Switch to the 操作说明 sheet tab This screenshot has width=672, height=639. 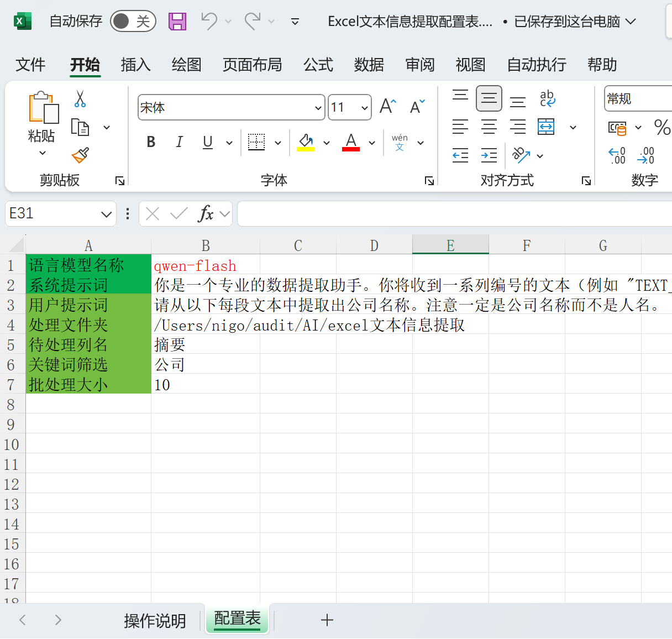[155, 621]
